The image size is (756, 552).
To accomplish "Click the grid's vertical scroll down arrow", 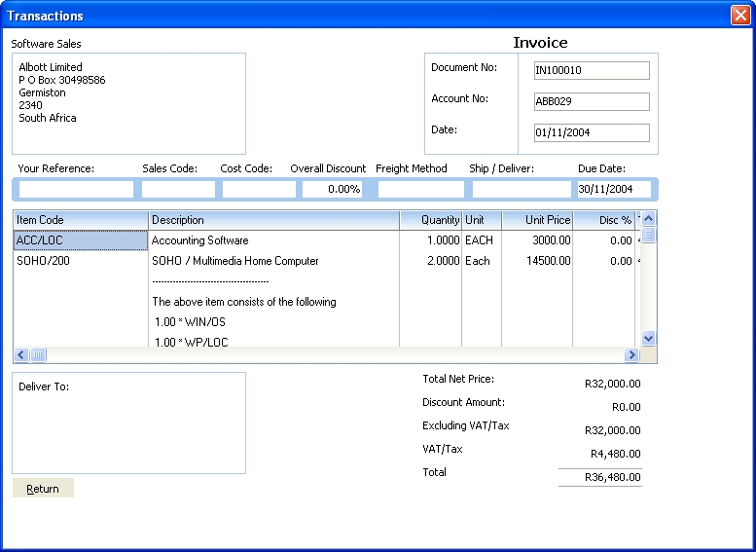I will pyautogui.click(x=648, y=338).
